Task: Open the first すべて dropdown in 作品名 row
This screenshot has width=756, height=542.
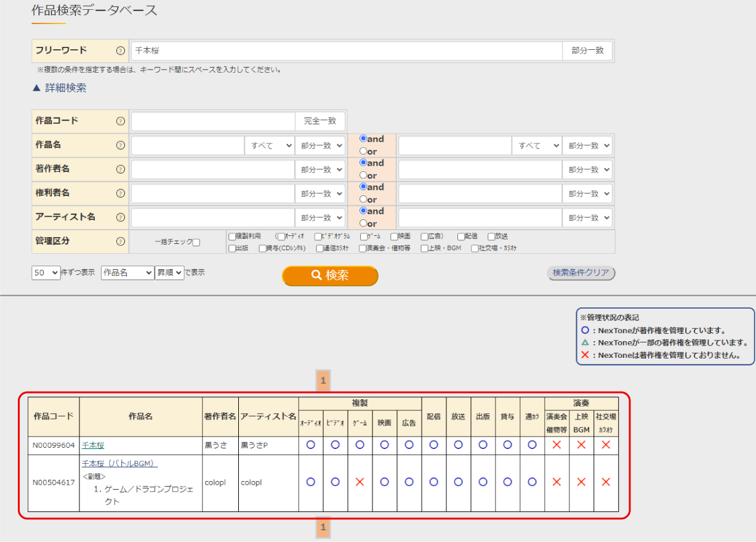Action: pos(270,145)
